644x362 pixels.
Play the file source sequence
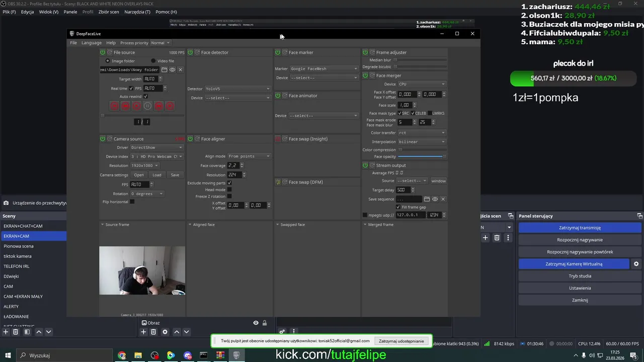[136, 106]
